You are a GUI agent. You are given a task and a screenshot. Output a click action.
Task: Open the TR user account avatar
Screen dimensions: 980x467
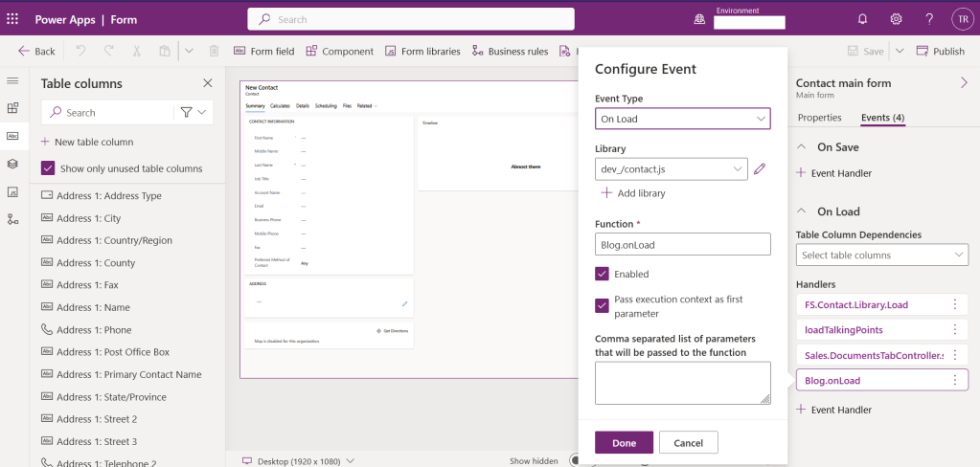[x=963, y=19]
